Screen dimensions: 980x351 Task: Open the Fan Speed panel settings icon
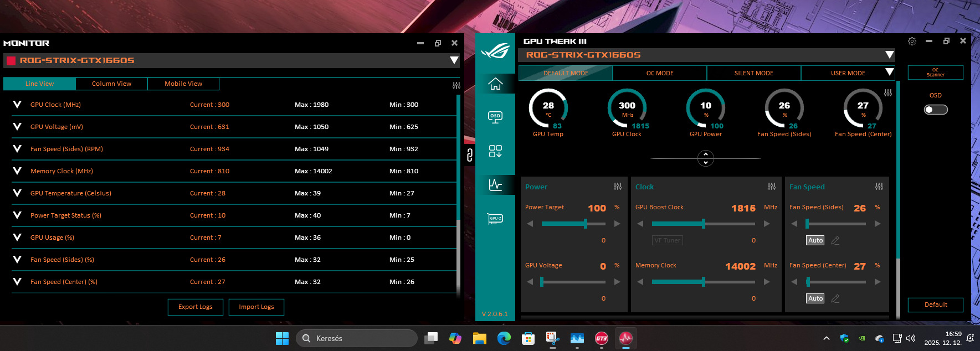pyautogui.click(x=879, y=187)
